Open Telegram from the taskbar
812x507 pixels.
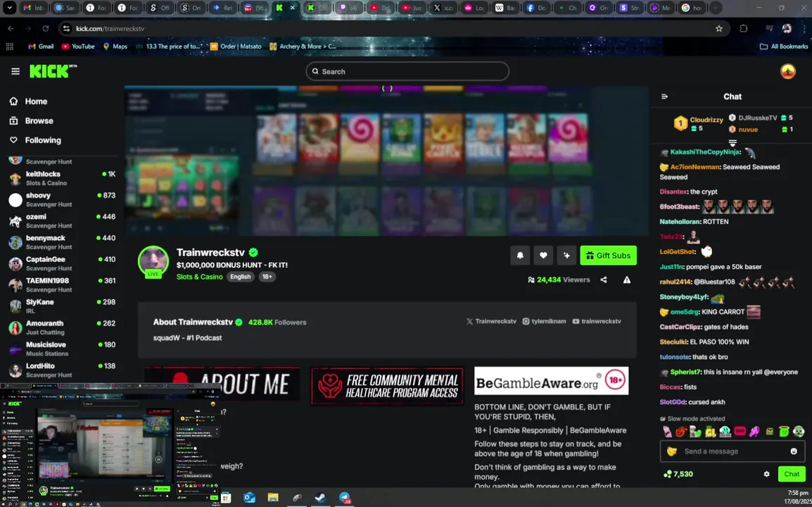pos(344,498)
